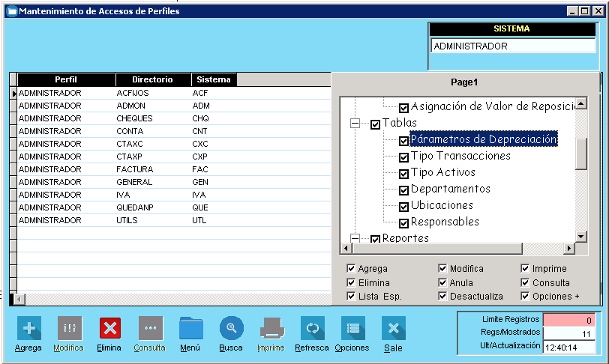This screenshot has height=364, width=609.
Task: Click the Agrega plus icon
Action: [28, 328]
